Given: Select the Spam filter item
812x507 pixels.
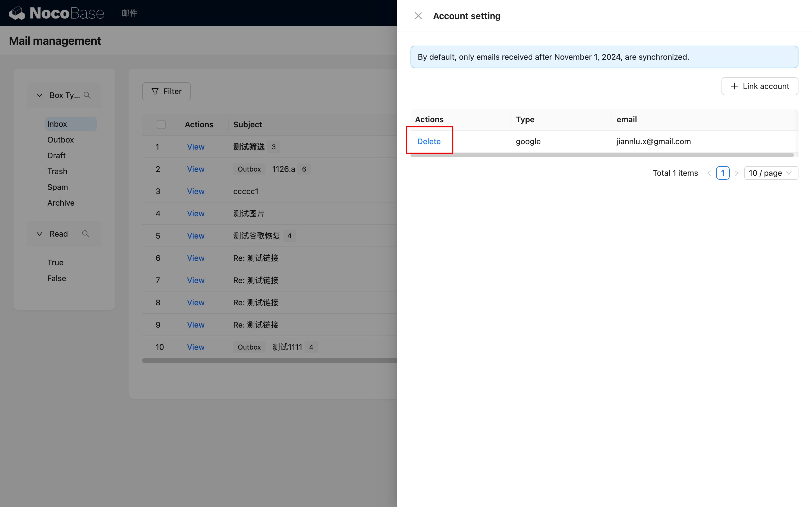Looking at the screenshot, I should coord(58,187).
